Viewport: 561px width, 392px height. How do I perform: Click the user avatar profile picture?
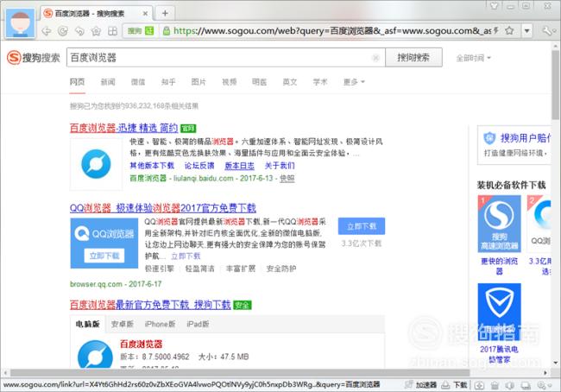coord(21,23)
